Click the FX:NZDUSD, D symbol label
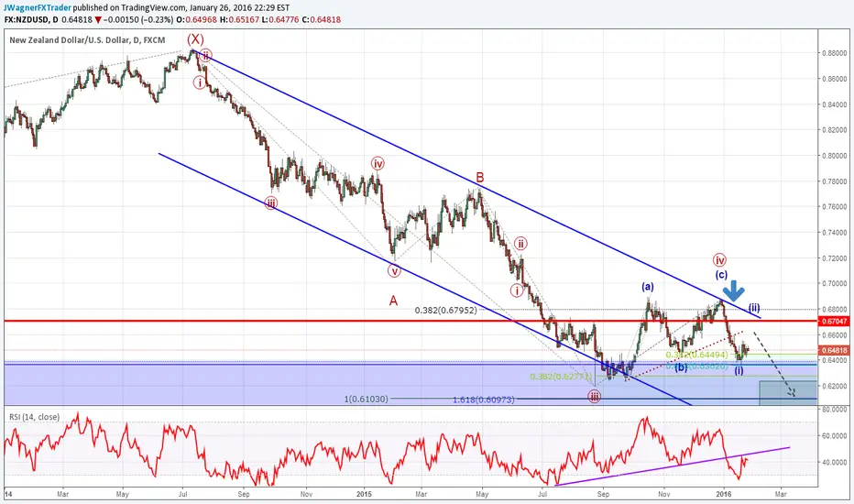The height and width of the screenshot is (504, 854). [31, 19]
